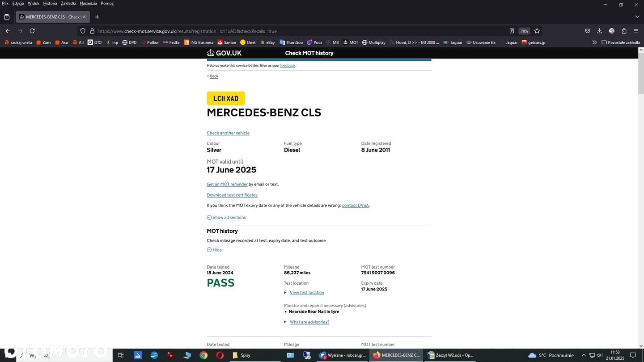The image size is (644, 362).
Task: Expand View test location details
Action: (x=307, y=293)
